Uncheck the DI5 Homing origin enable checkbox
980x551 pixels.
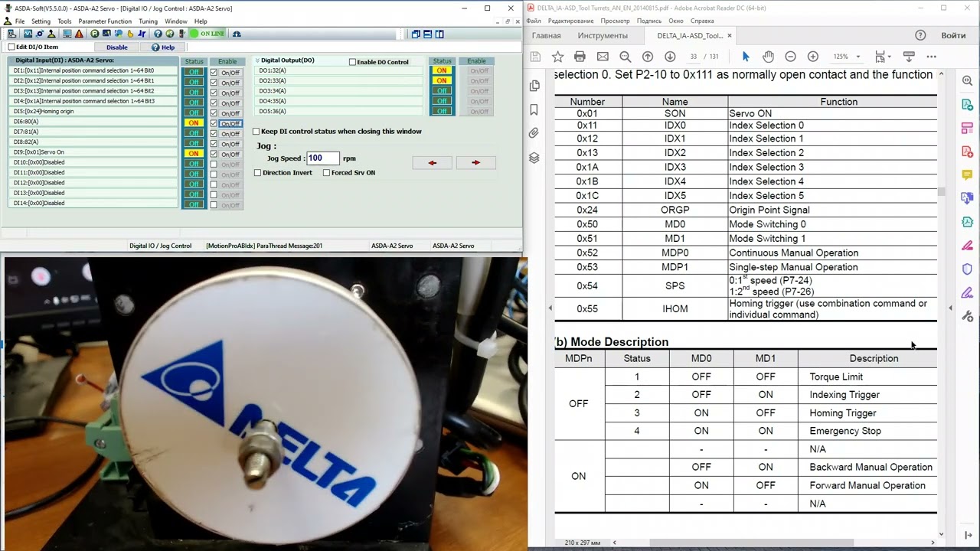pyautogui.click(x=214, y=113)
